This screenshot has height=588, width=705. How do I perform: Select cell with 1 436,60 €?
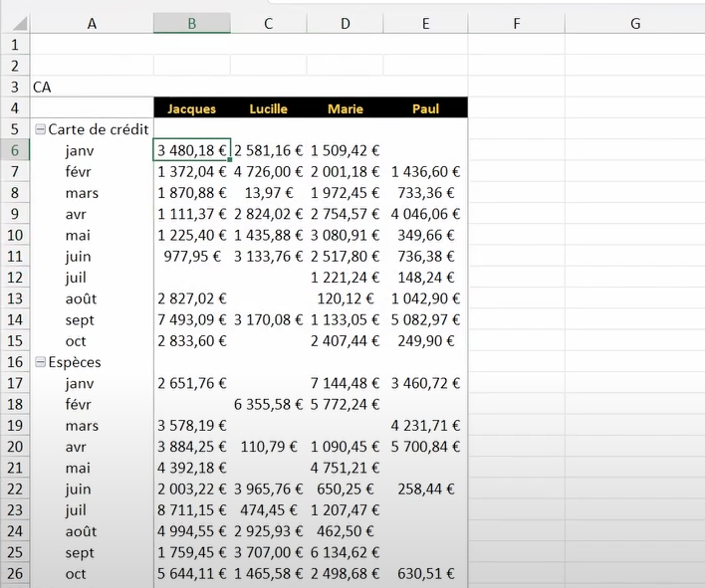click(425, 171)
